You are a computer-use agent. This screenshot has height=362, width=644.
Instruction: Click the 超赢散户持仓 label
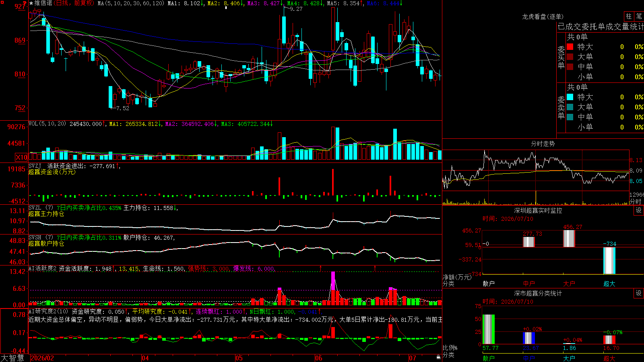click(46, 243)
